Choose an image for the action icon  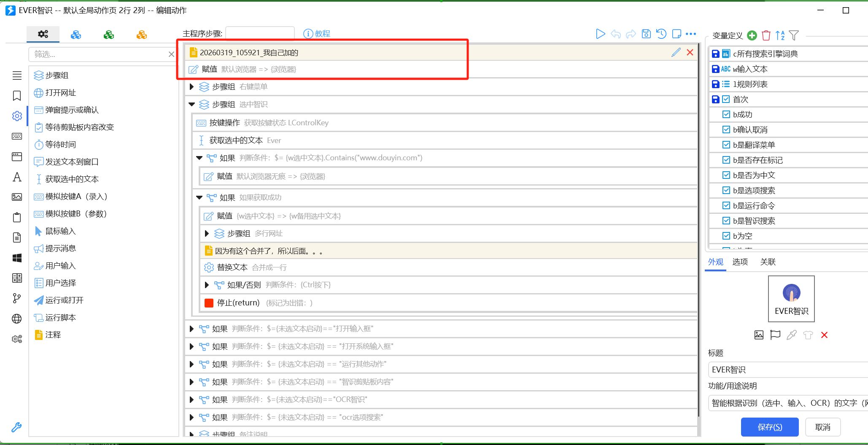pos(759,335)
